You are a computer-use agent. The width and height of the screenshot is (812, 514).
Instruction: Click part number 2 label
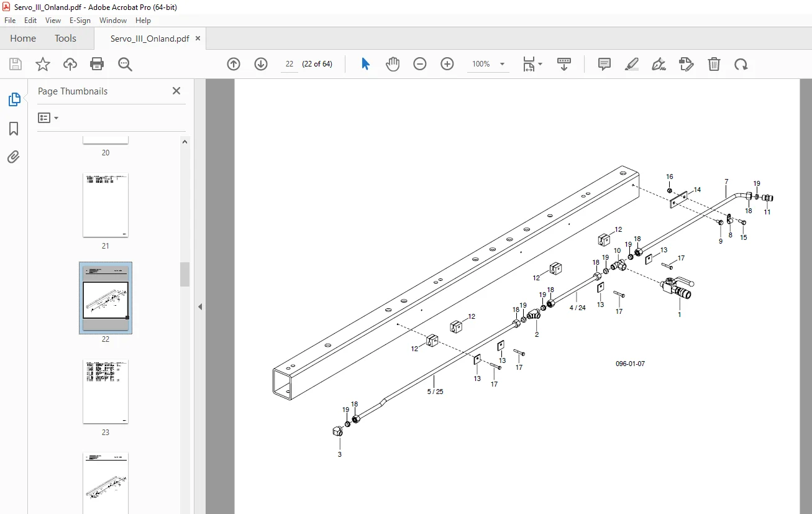[537, 334]
